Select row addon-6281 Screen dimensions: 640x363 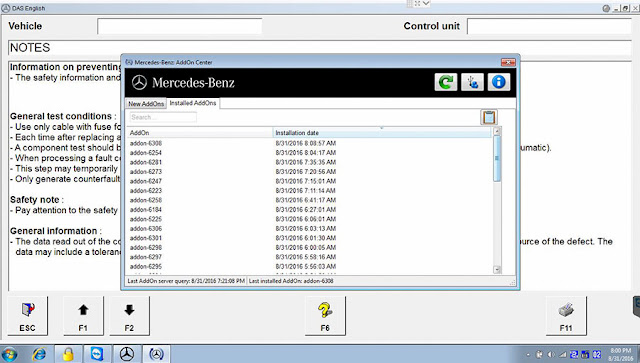309,162
